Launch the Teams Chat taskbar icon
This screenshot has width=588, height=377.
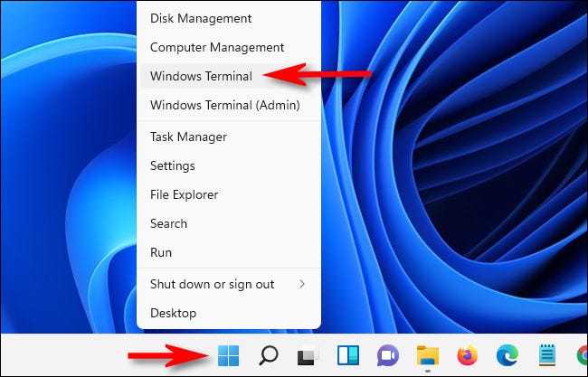pyautogui.click(x=388, y=355)
